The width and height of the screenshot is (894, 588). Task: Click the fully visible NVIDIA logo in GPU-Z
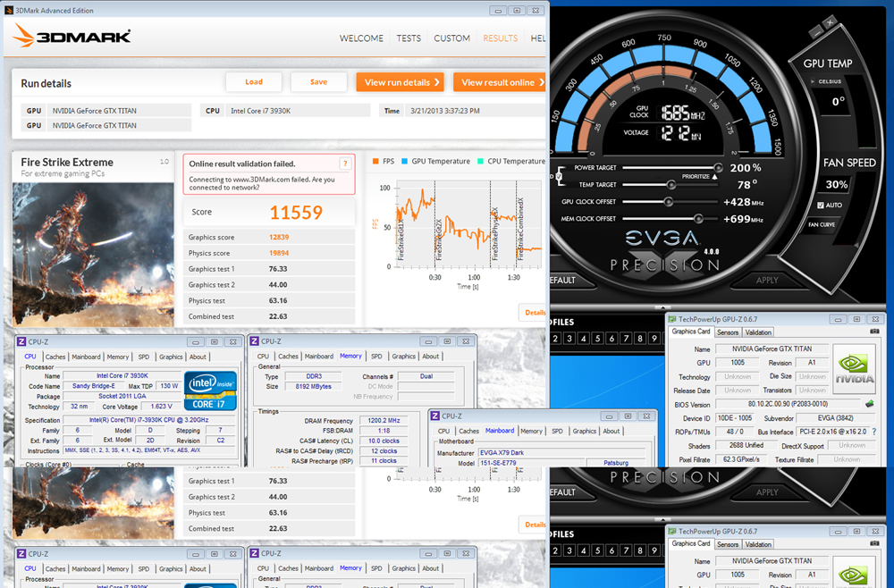pos(854,369)
